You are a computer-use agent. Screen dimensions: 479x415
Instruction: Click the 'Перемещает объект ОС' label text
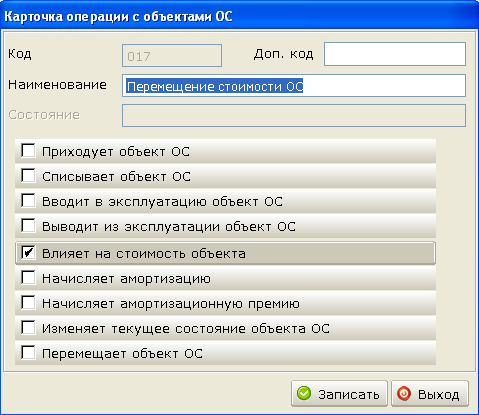(x=122, y=354)
